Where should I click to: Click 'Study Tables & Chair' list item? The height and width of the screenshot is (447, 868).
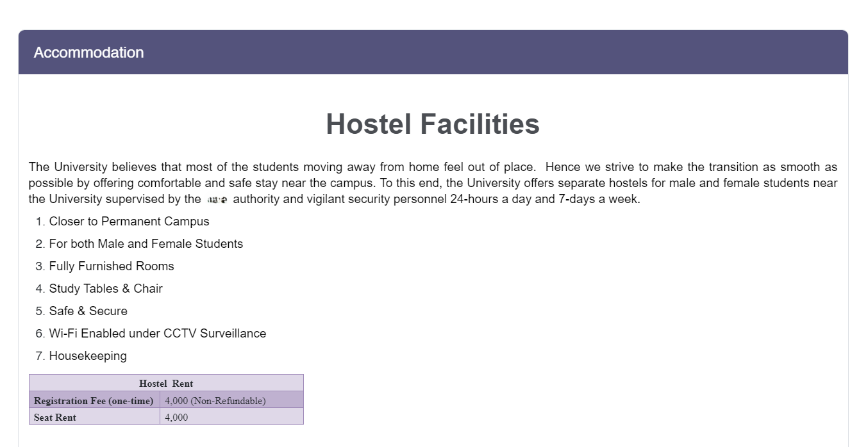point(106,289)
